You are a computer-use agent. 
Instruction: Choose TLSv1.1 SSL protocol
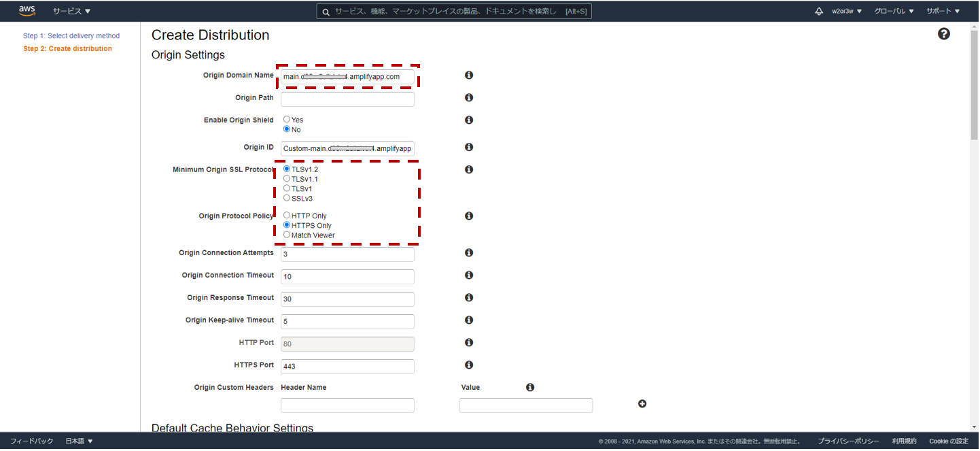287,179
